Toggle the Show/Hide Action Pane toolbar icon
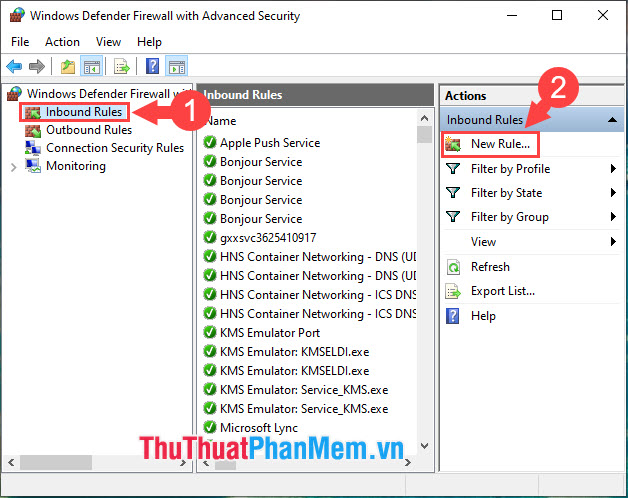 click(x=177, y=66)
